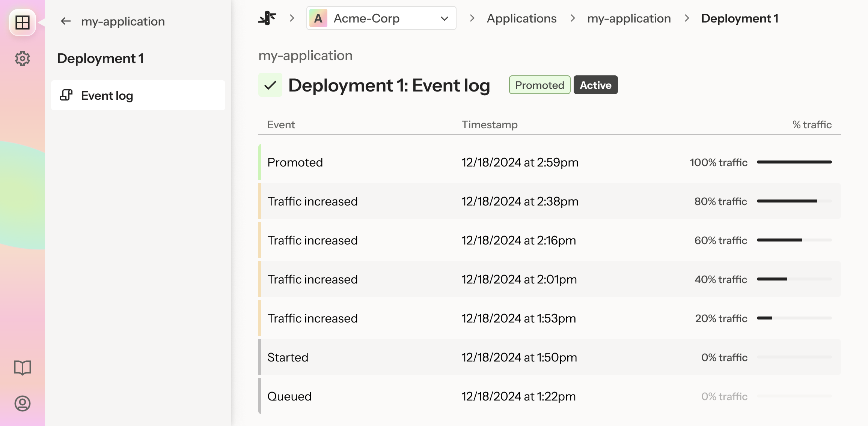Click the Event column header

281,124
